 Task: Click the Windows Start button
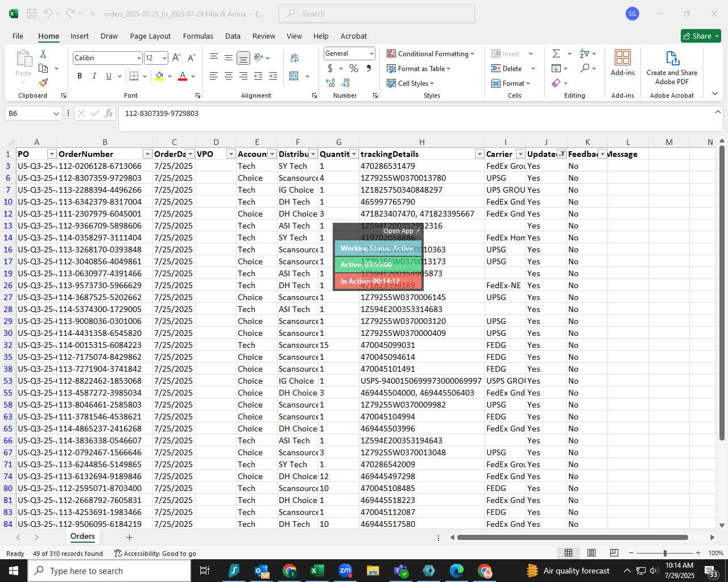point(14,571)
